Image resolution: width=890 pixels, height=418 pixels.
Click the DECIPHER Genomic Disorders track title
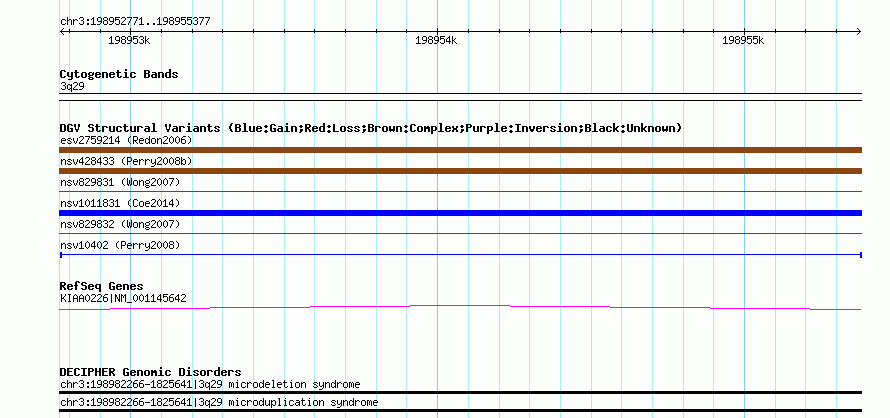(x=150, y=372)
